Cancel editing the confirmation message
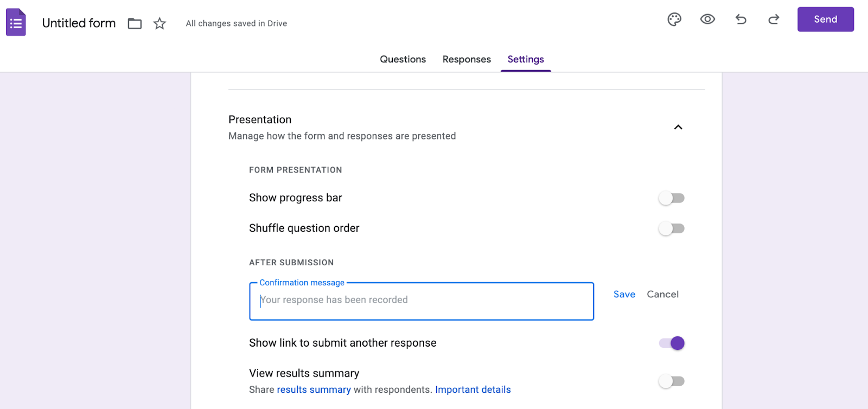This screenshot has width=868, height=409. [x=662, y=294]
